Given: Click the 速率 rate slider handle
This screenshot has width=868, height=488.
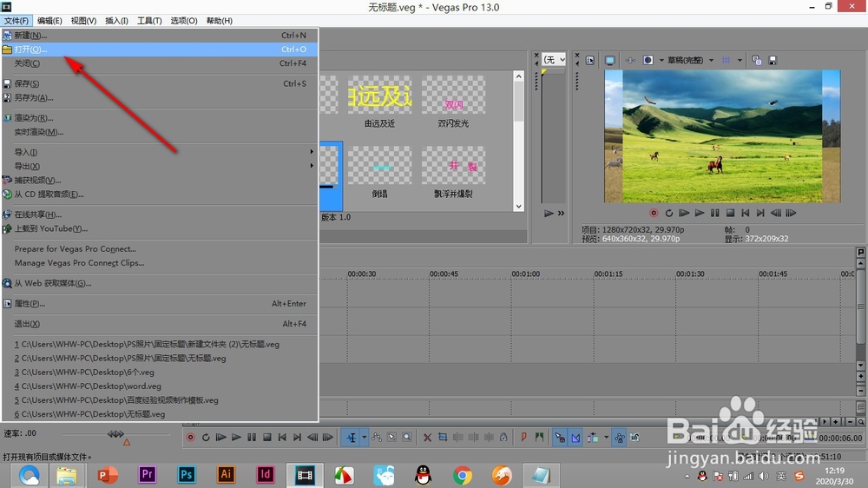Looking at the screenshot, I should [x=115, y=434].
